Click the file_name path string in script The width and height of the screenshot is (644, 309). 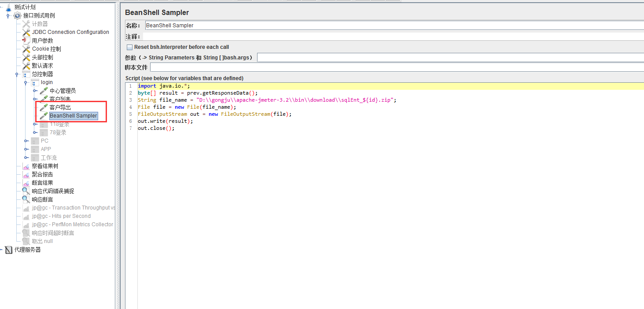click(295, 100)
